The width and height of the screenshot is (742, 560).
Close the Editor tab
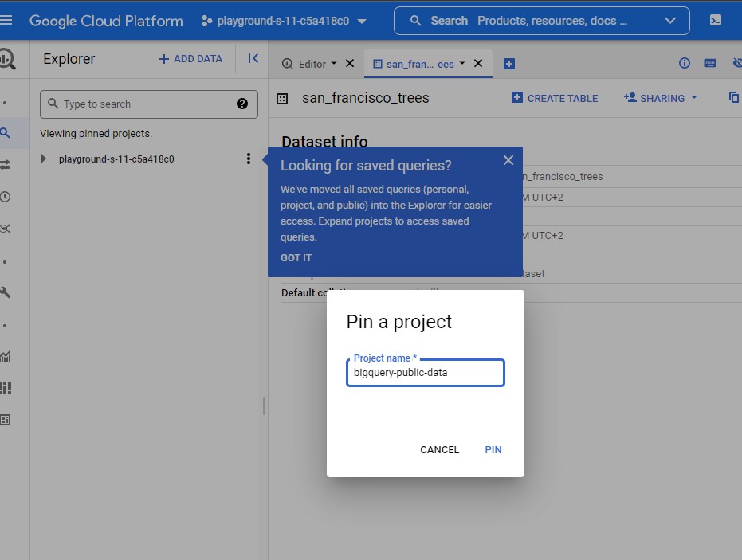[350, 63]
